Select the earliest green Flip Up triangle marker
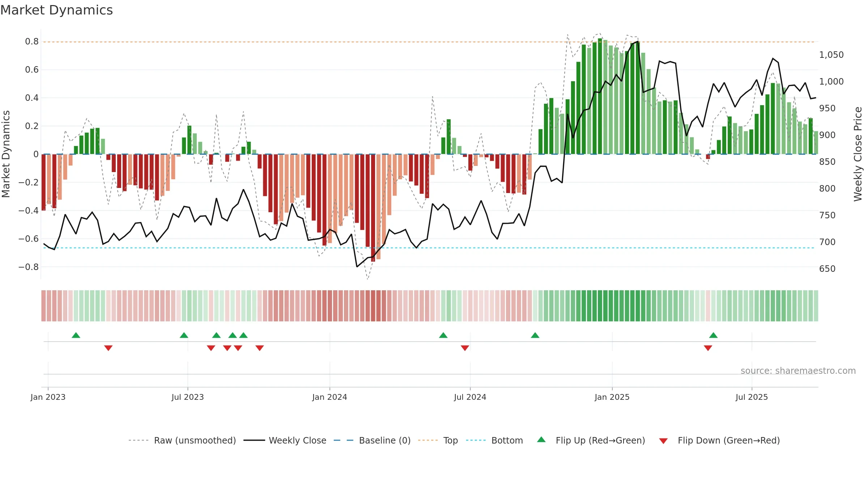 (76, 335)
